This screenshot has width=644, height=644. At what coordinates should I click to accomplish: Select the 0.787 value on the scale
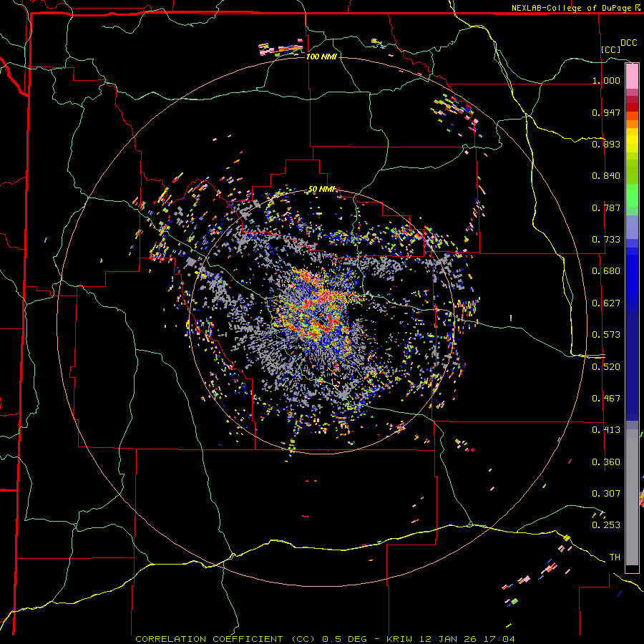(606, 208)
